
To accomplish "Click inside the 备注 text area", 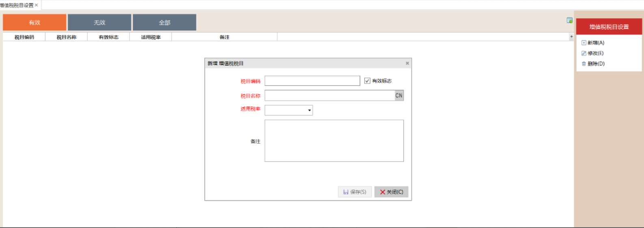I will coord(334,141).
